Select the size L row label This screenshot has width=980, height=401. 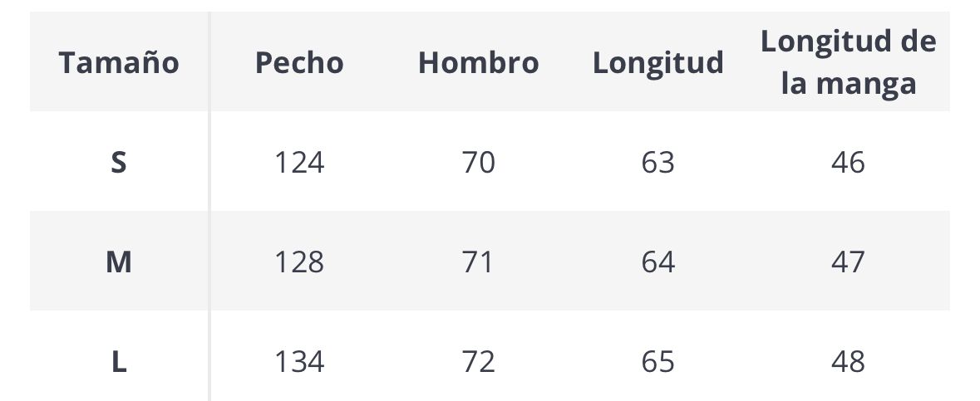point(119,362)
